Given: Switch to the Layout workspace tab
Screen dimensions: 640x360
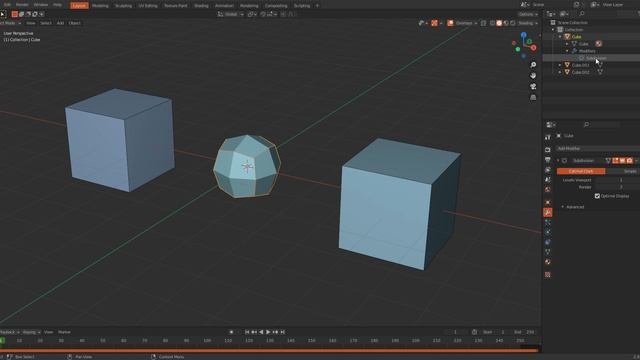Looking at the screenshot, I should 79,6.
